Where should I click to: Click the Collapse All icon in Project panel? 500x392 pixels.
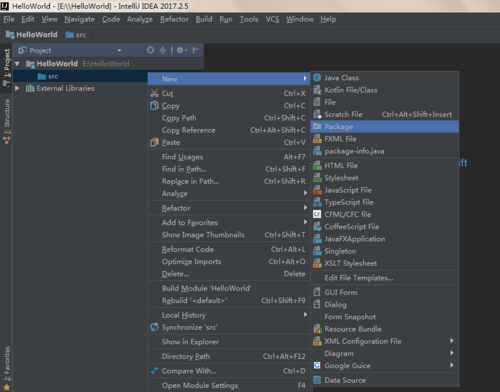pyautogui.click(x=163, y=50)
